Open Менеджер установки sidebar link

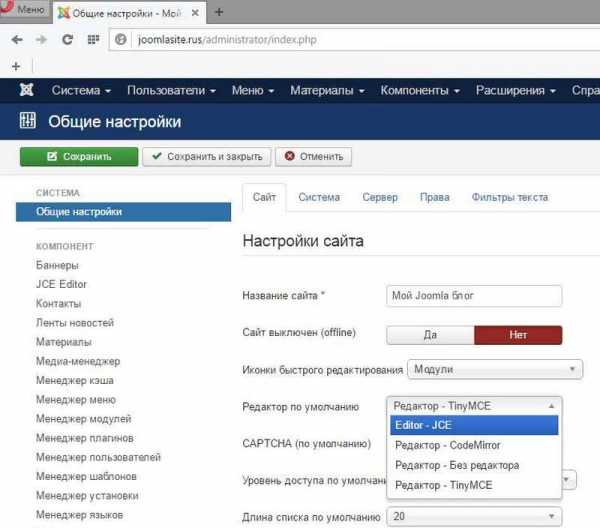tap(87, 495)
